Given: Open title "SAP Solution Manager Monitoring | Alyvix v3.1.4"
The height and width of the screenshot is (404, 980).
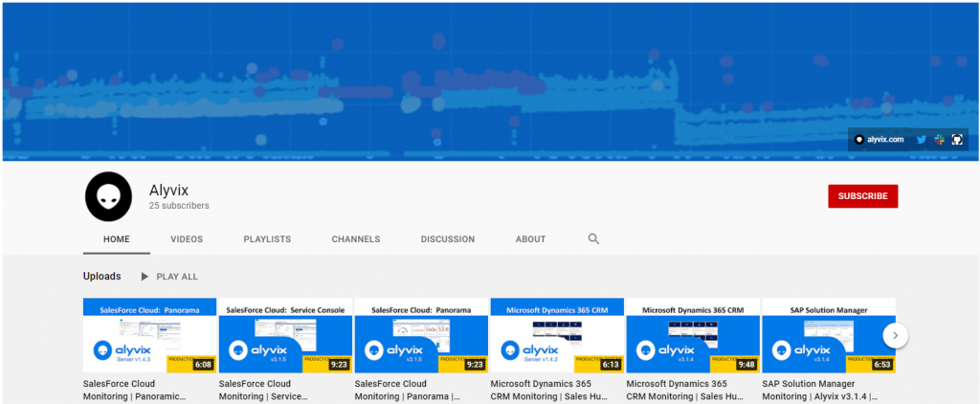Looking at the screenshot, I should coord(820,391).
